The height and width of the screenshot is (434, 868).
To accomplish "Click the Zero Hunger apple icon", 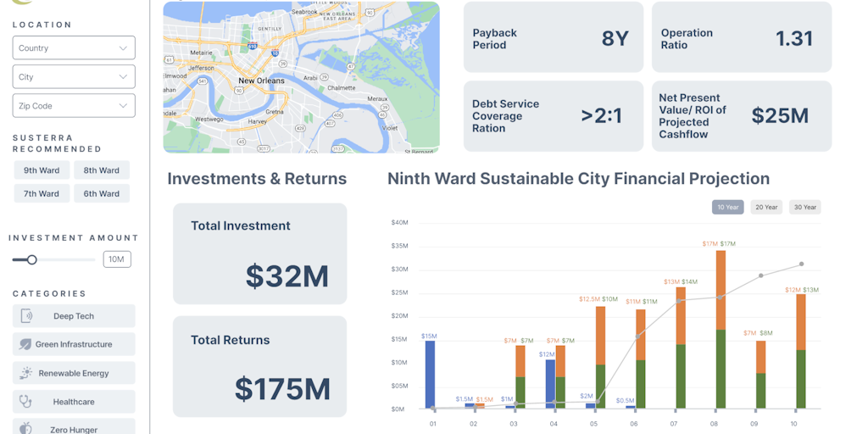I will (x=25, y=428).
